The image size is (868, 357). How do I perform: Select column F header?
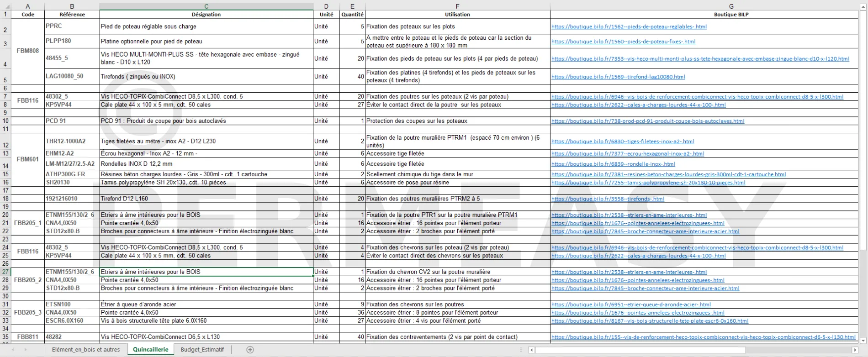point(458,6)
